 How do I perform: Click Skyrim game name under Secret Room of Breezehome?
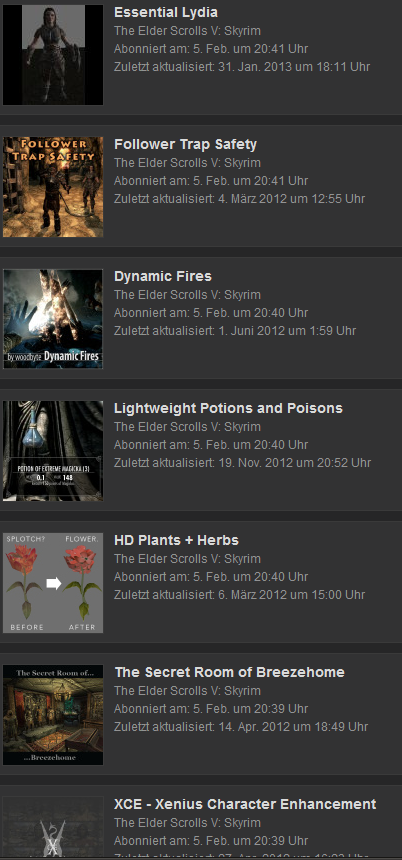click(x=188, y=691)
